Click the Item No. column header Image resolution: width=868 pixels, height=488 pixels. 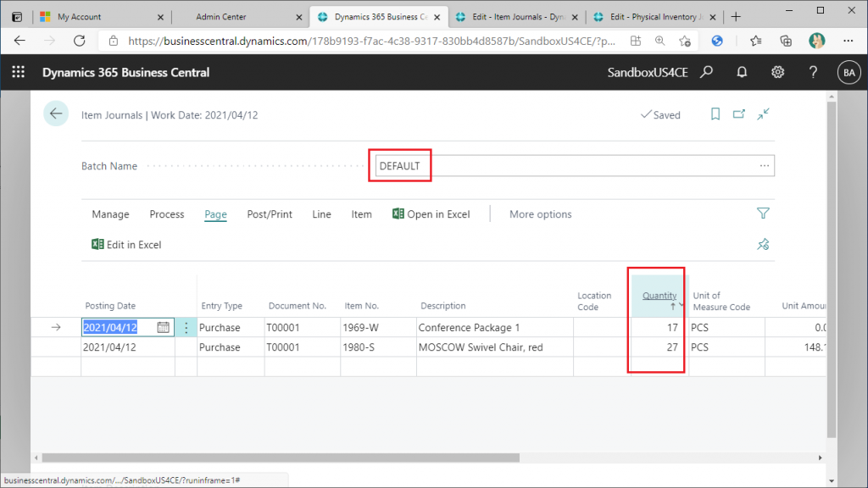click(361, 305)
